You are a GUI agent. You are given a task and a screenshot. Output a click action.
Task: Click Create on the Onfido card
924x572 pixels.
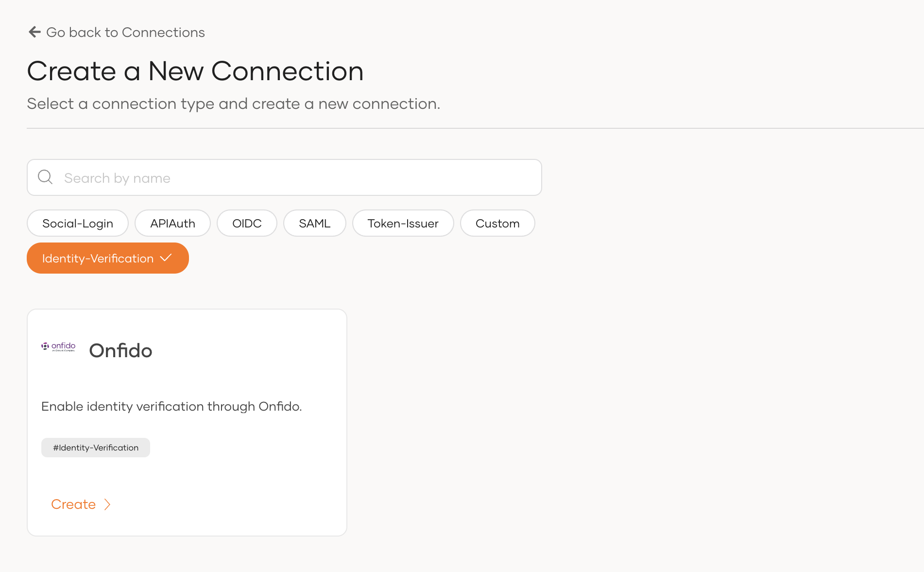[73, 504]
